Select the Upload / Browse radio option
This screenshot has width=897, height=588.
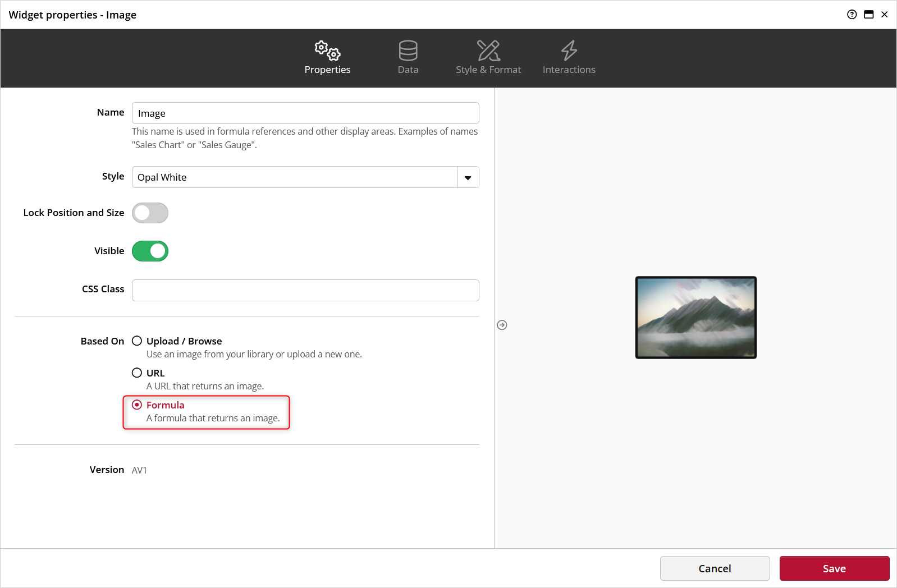click(x=137, y=341)
